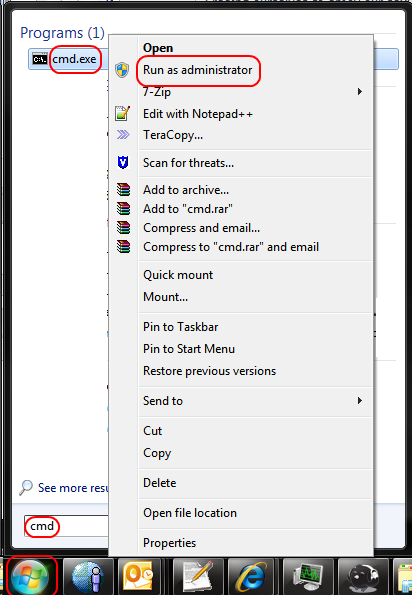Choose Run as administrator
The image size is (412, 595).
click(x=197, y=70)
